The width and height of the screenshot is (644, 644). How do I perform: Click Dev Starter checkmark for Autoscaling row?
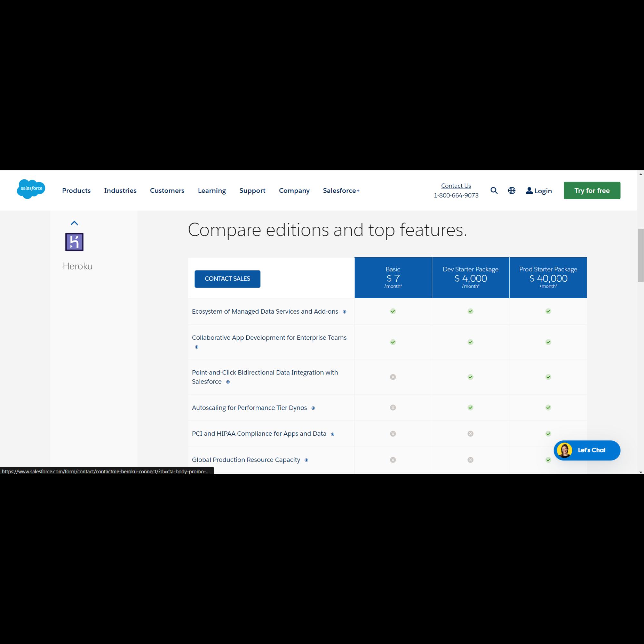(x=470, y=407)
